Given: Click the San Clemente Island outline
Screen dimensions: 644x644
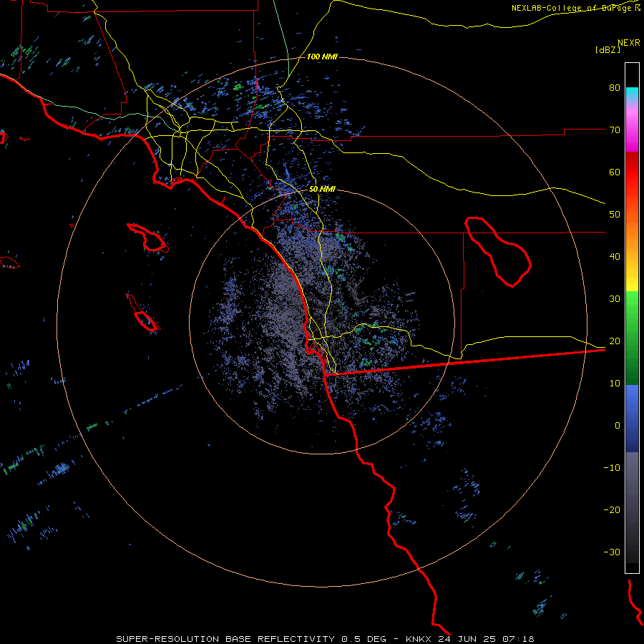Looking at the screenshot, I should (x=143, y=313).
